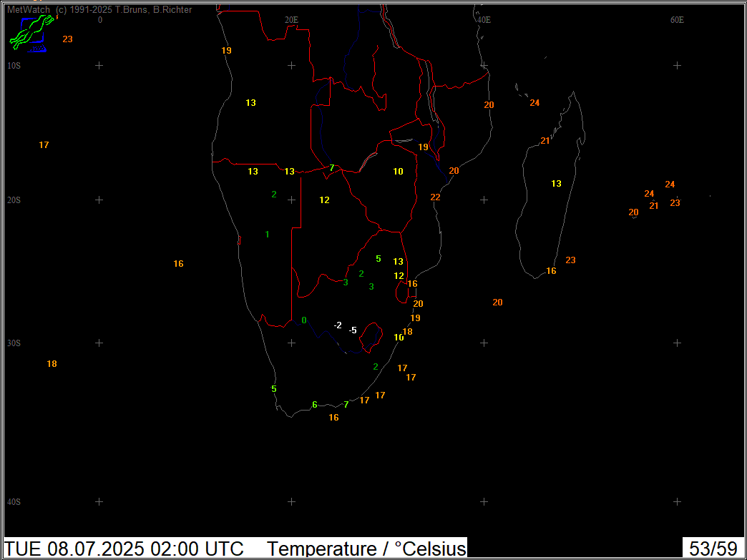Select the green 0 reading on the Orange River

tap(304, 320)
